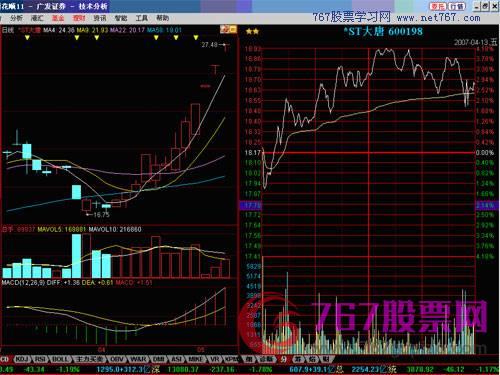Open the 资讯 menu
The height and width of the screenshot is (375, 500).
[100, 18]
